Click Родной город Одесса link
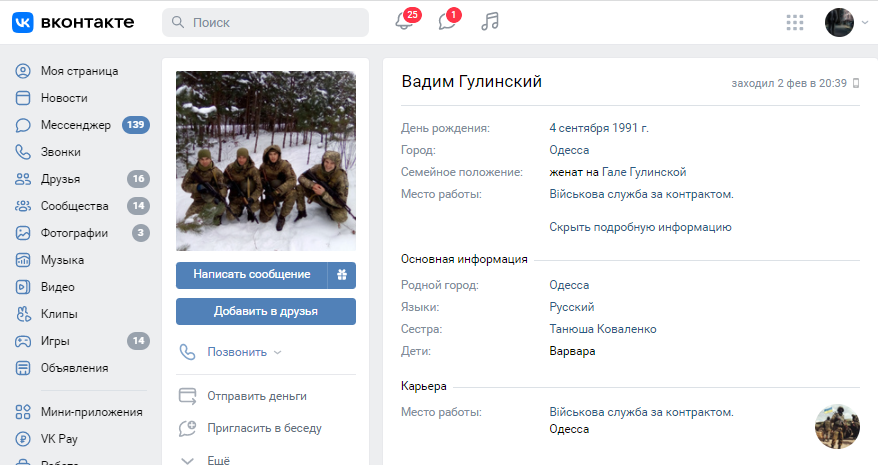The width and height of the screenshot is (878, 465). pos(569,285)
